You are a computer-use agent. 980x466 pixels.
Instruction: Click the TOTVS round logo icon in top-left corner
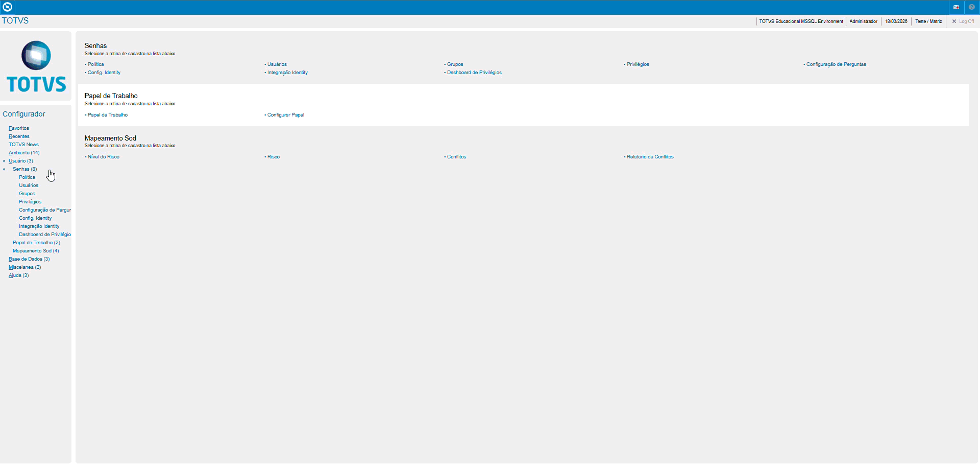pyautogui.click(x=7, y=7)
